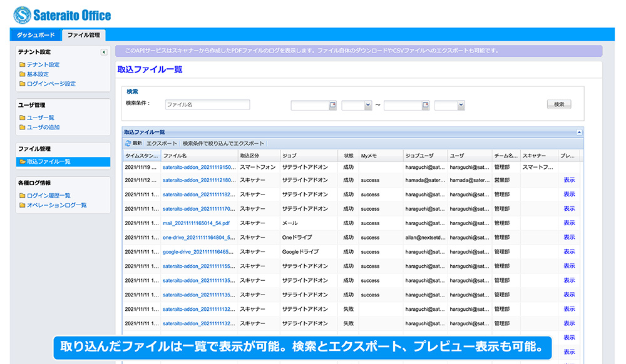626x364 pixels.
Task: Collapse the left sidebar with arrow icon
Action: [x=104, y=52]
